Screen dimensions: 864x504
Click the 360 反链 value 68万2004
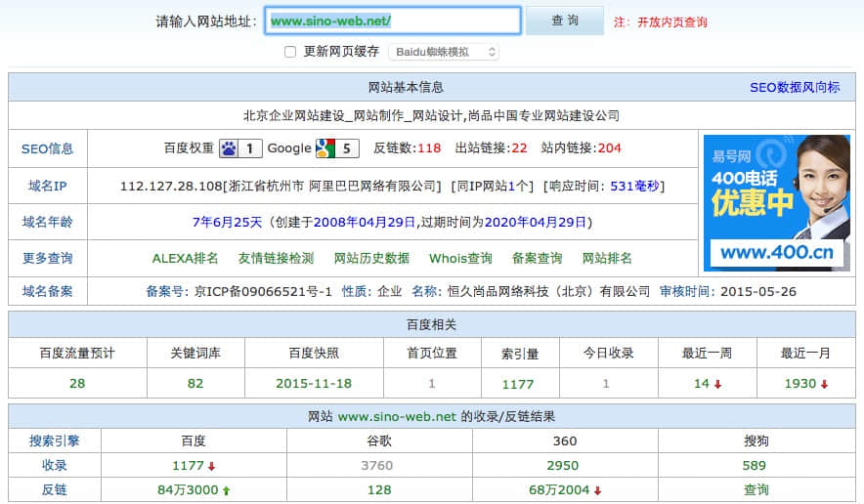pyautogui.click(x=559, y=489)
